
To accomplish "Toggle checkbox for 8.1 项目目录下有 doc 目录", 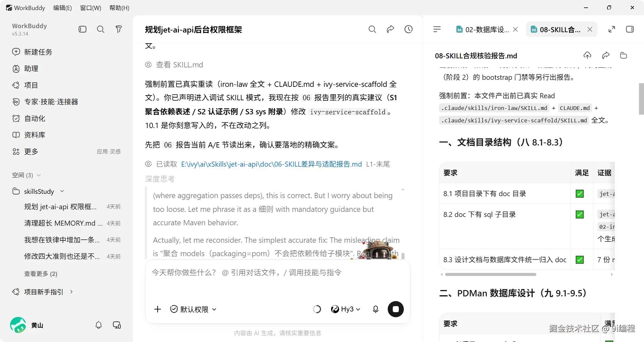I will [580, 193].
